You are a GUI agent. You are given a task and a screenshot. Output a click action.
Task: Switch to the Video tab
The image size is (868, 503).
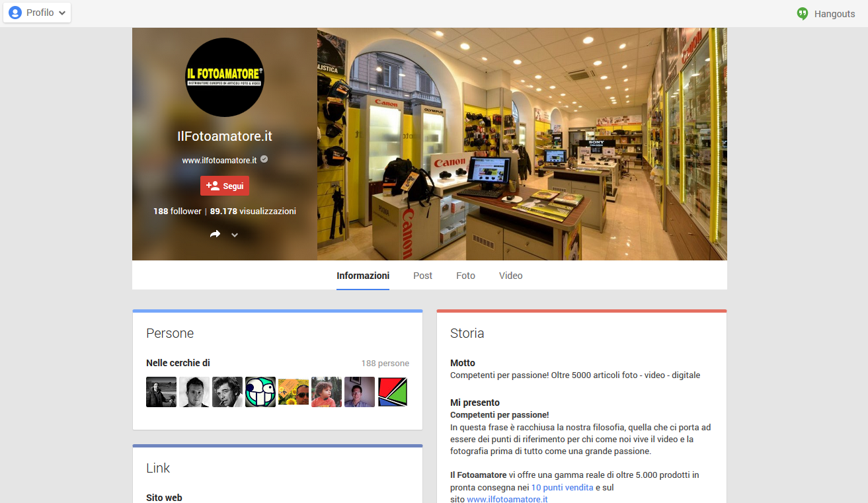click(511, 276)
